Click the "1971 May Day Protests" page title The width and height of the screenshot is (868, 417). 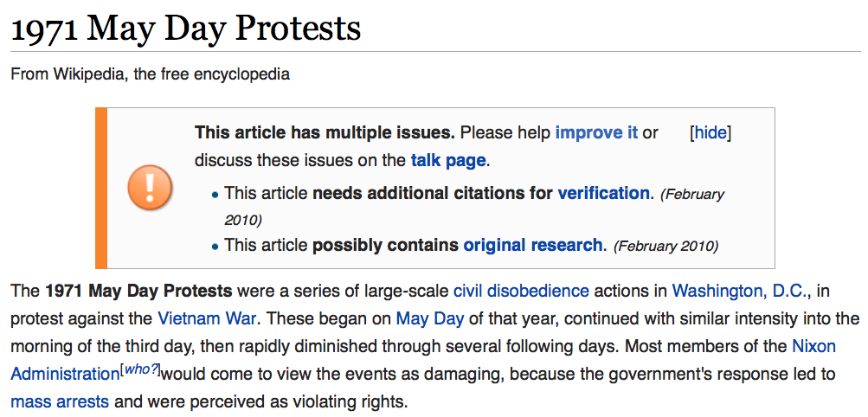[186, 29]
